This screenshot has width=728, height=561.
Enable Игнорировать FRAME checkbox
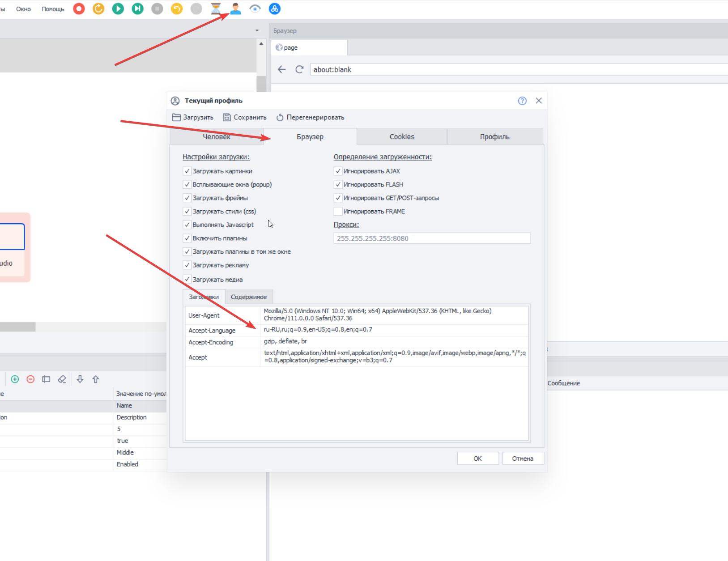point(338,211)
